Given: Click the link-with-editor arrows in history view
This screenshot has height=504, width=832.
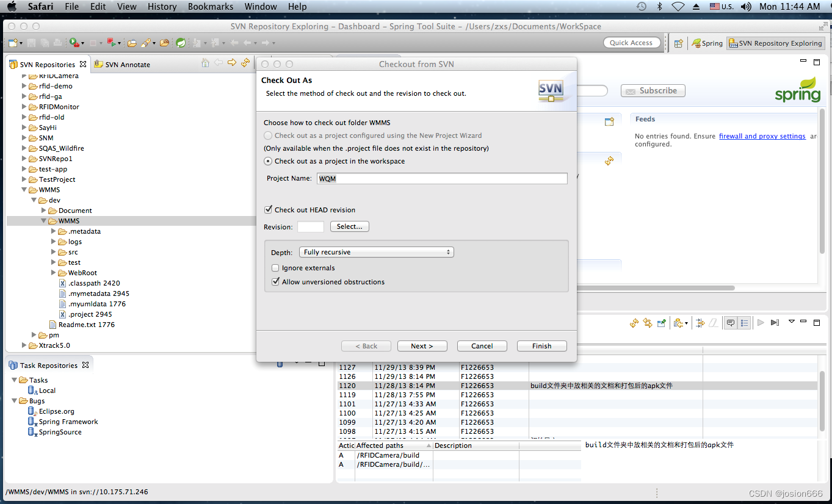Looking at the screenshot, I should [648, 323].
